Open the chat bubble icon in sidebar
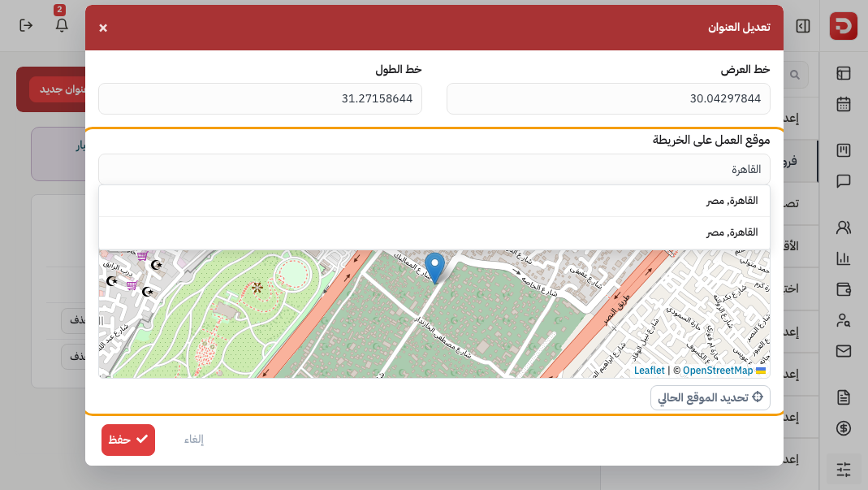868x490 pixels. (x=843, y=181)
